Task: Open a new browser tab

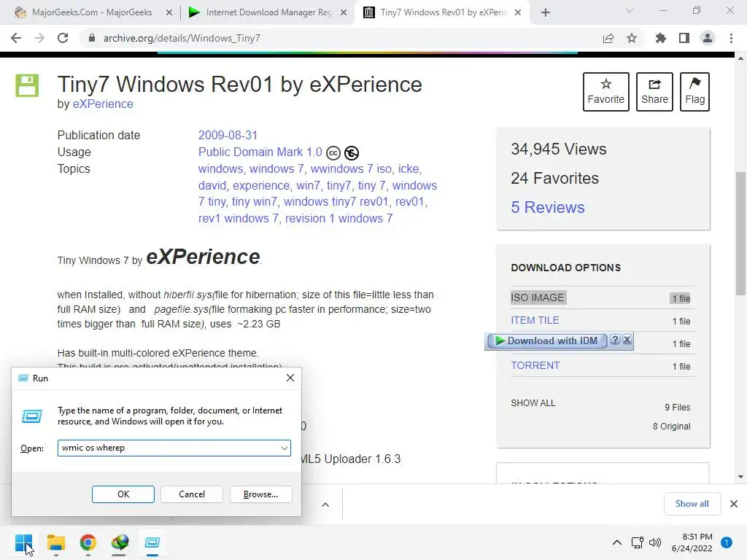Action: pyautogui.click(x=546, y=12)
